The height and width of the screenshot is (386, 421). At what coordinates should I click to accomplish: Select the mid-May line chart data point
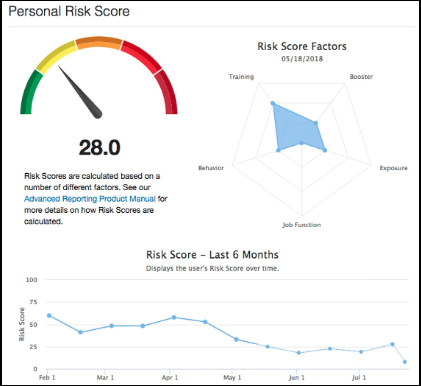click(x=267, y=347)
